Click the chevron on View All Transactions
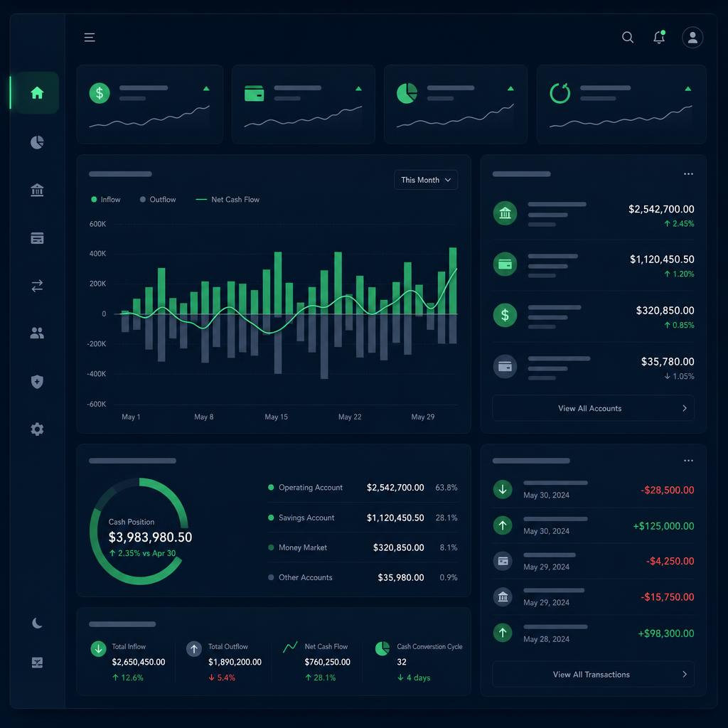 (x=685, y=674)
